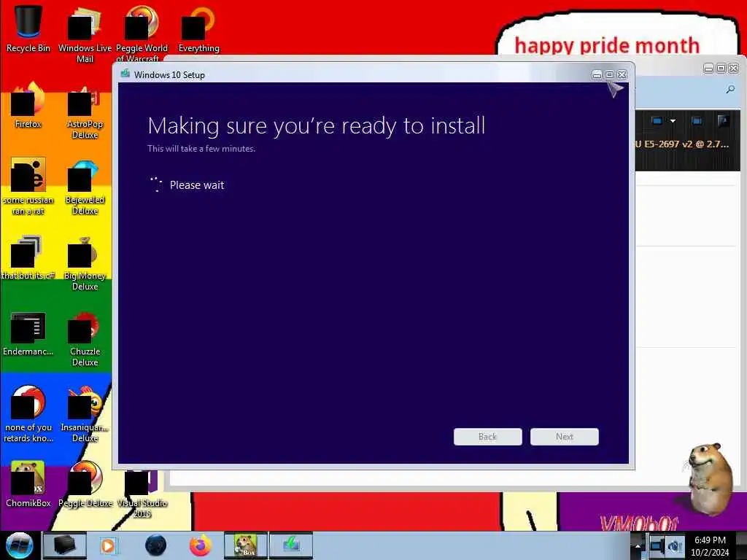Open the dark globe taskbar icon
Screen dimensions: 747x560
tap(156, 545)
